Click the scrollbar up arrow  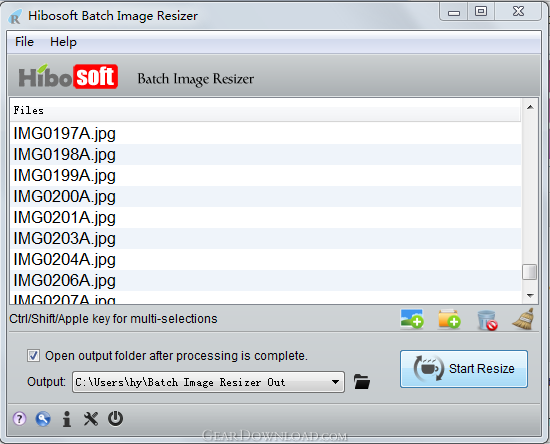pyautogui.click(x=530, y=107)
